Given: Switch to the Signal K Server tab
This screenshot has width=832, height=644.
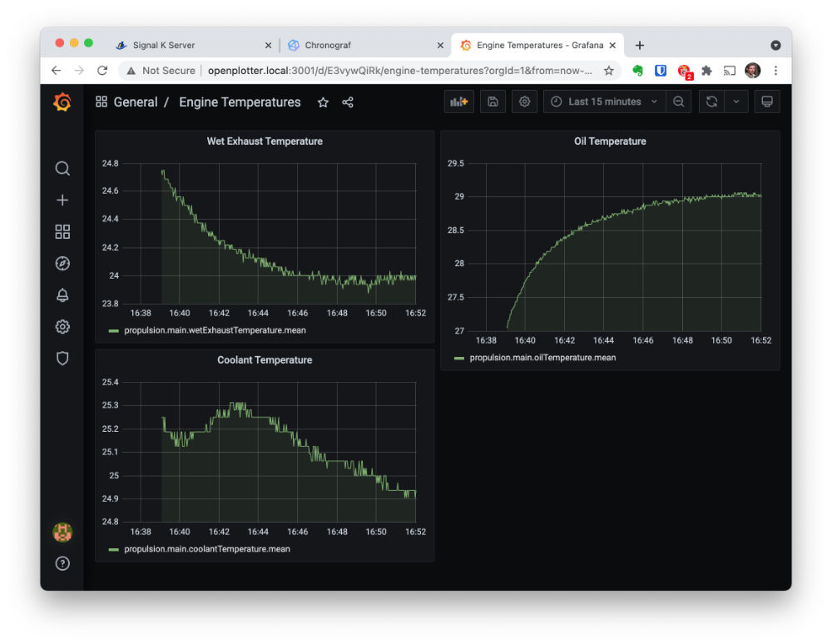Looking at the screenshot, I should click(164, 45).
